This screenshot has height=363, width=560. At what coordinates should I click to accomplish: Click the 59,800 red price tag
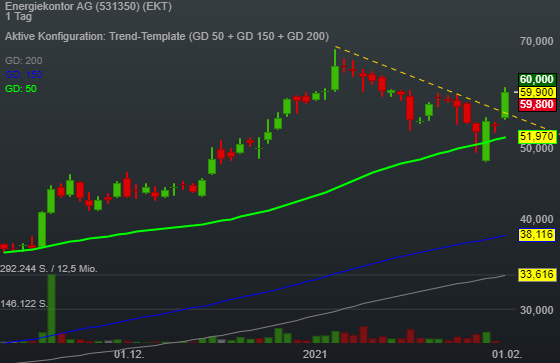537,105
